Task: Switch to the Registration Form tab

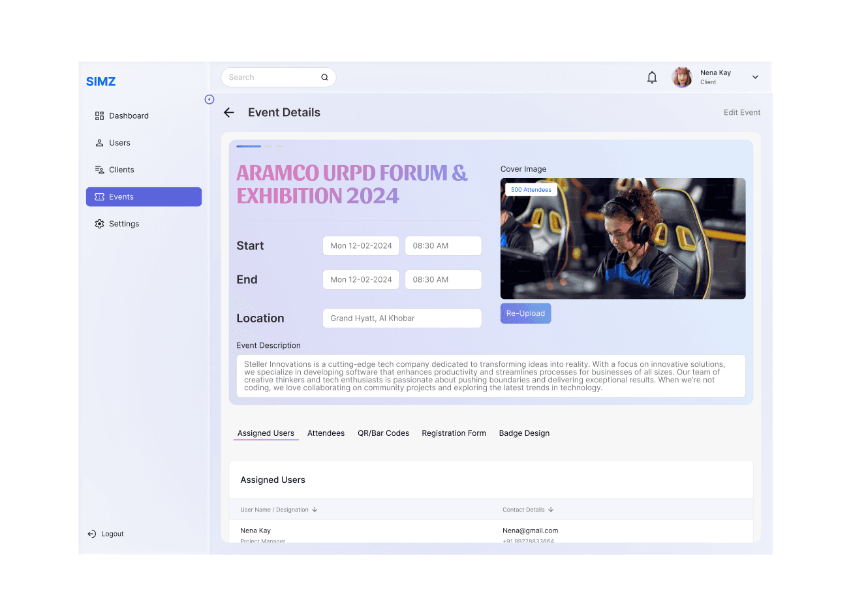Action: [454, 433]
